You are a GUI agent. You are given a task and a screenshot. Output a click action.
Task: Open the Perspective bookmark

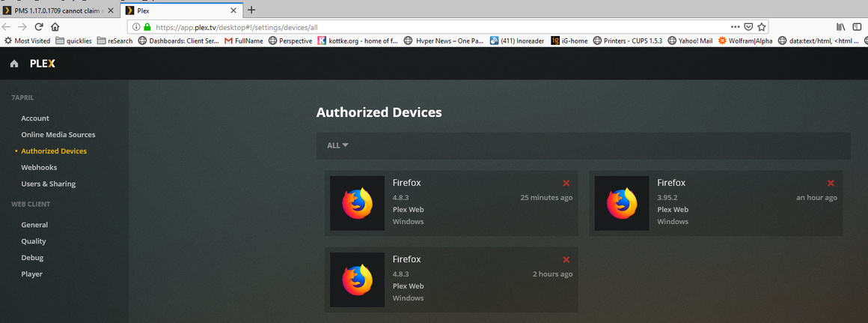pos(290,40)
